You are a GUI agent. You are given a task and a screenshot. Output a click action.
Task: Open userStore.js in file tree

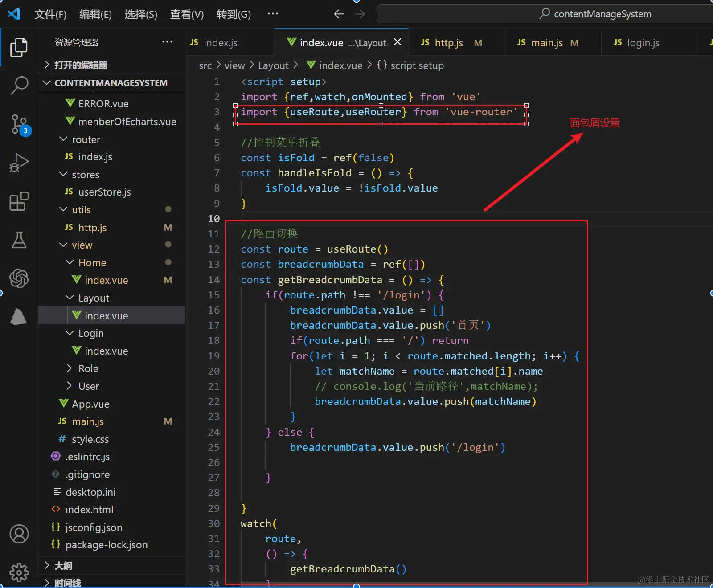[x=104, y=192]
